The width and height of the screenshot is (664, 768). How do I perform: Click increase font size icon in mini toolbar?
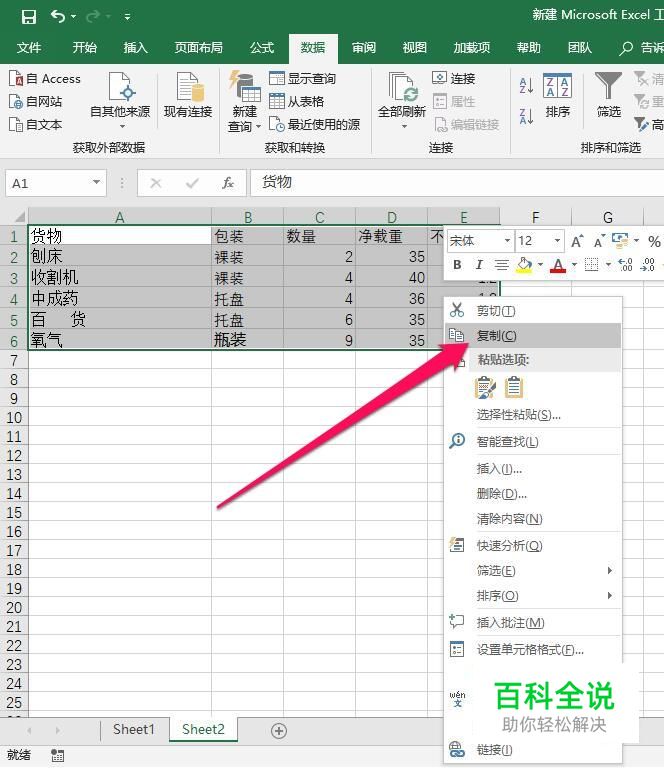[577, 241]
